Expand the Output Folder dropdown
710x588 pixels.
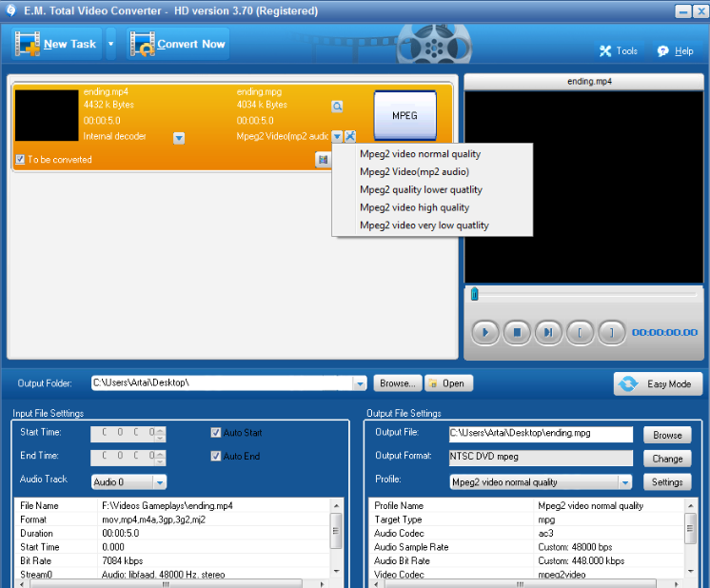[x=360, y=383]
